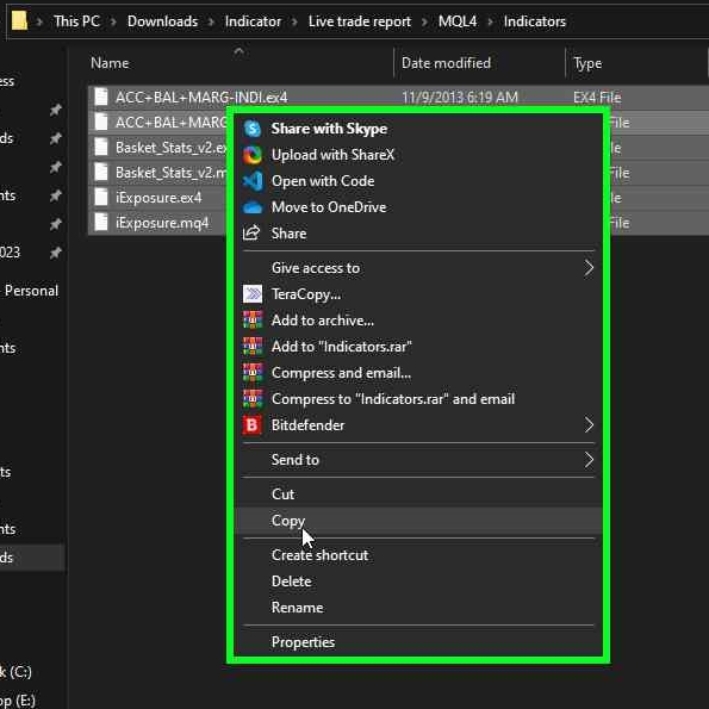709x709 pixels.
Task: Select file ACC+BAL+MARG-INDI.ex4
Action: (x=201, y=97)
